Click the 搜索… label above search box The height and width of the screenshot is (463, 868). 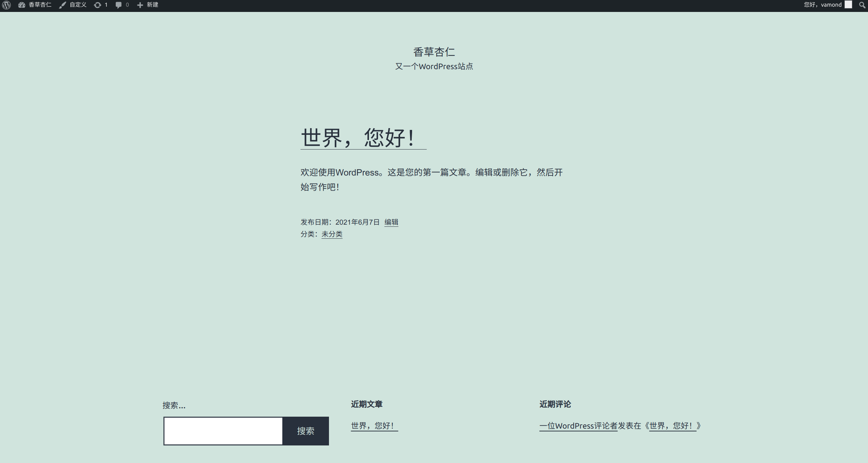point(174,405)
